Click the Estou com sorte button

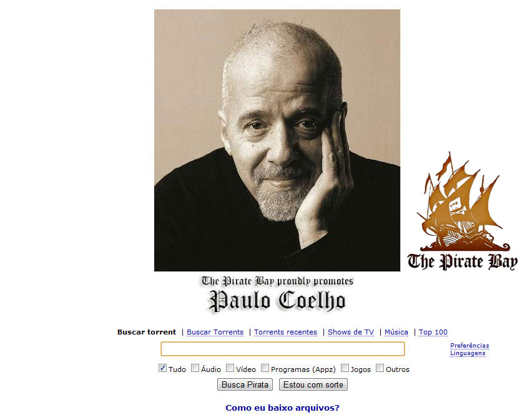click(x=313, y=384)
